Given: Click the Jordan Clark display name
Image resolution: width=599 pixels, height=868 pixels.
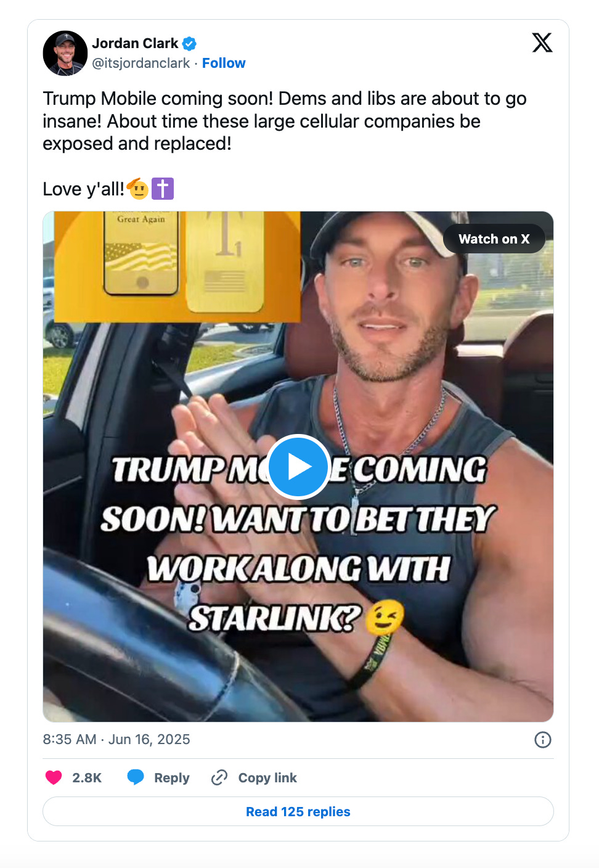Looking at the screenshot, I should [x=135, y=43].
